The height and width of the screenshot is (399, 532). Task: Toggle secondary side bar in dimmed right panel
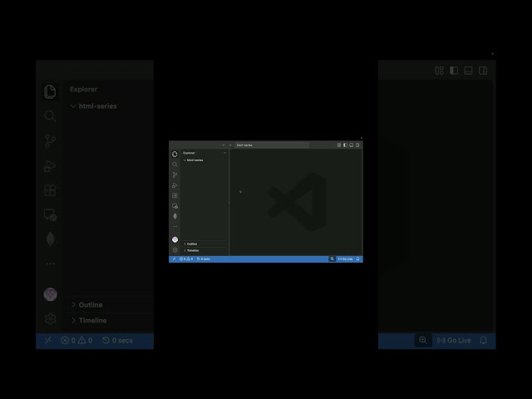point(483,71)
